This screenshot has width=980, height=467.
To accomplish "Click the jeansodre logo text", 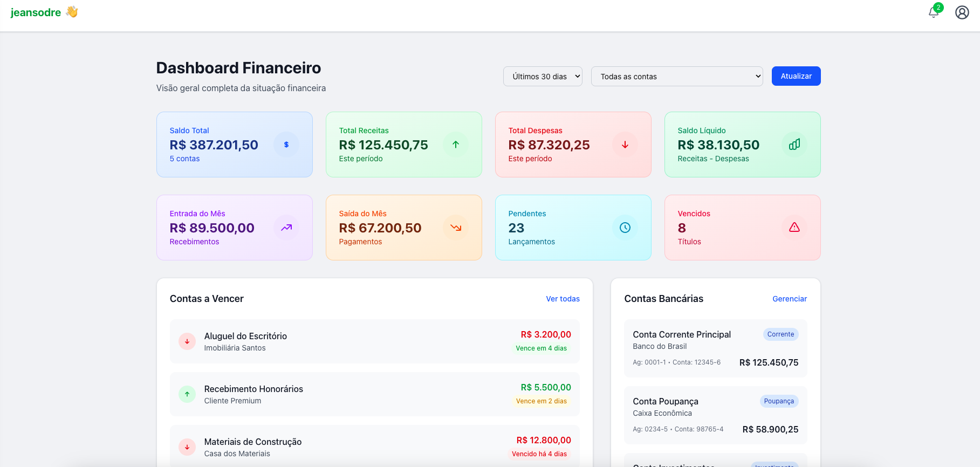I will tap(36, 12).
